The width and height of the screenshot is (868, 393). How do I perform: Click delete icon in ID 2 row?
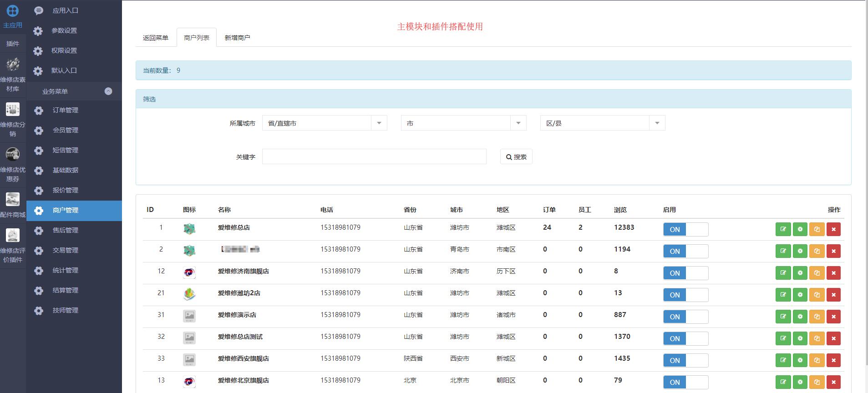(833, 251)
